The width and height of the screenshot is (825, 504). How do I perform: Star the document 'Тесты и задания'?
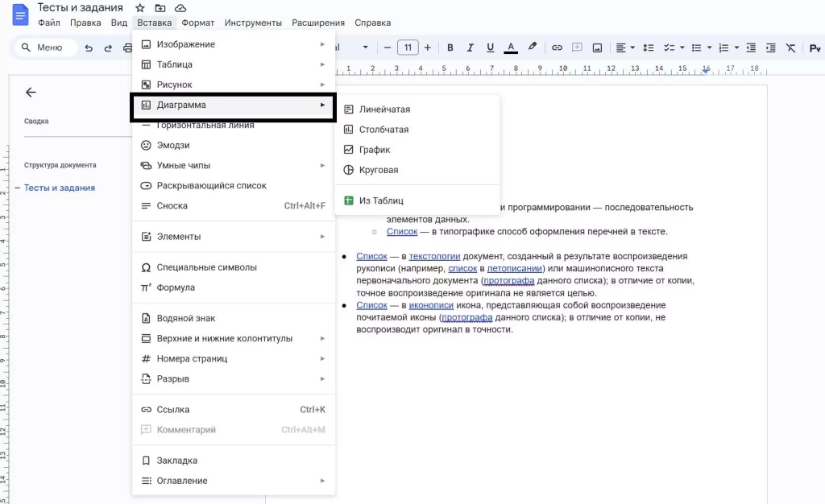tap(139, 7)
